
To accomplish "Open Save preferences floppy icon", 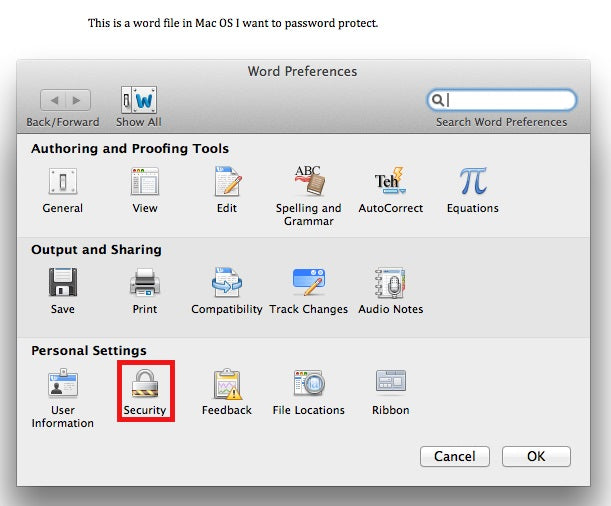I will tap(62, 284).
